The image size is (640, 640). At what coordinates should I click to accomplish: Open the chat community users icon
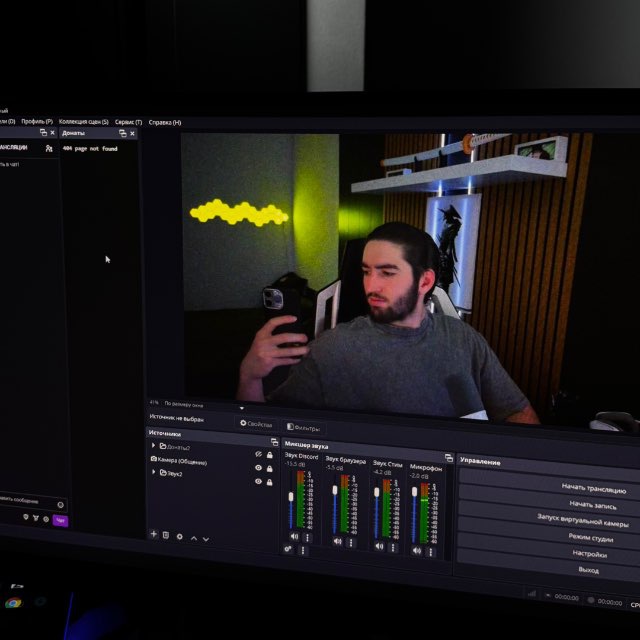tap(49, 148)
